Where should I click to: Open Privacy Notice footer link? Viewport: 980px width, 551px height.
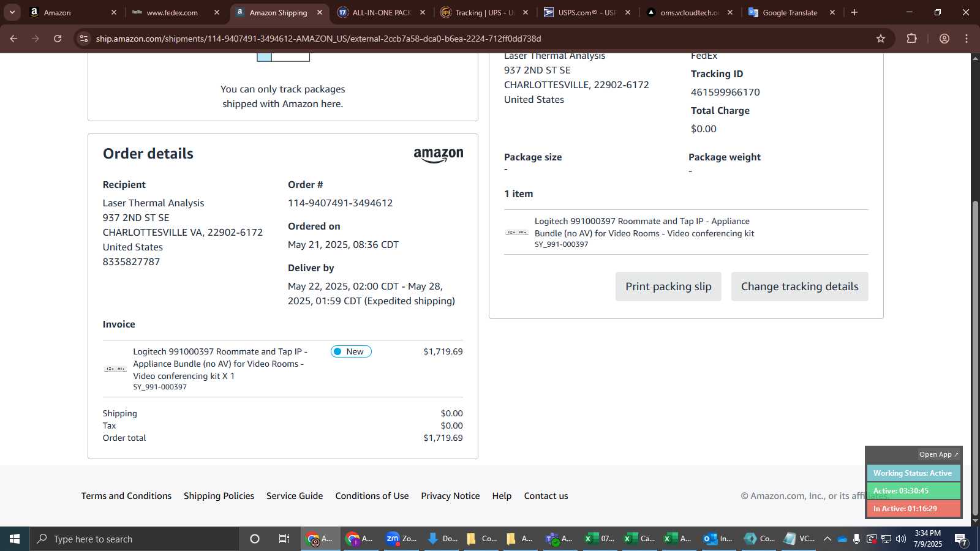point(450,496)
